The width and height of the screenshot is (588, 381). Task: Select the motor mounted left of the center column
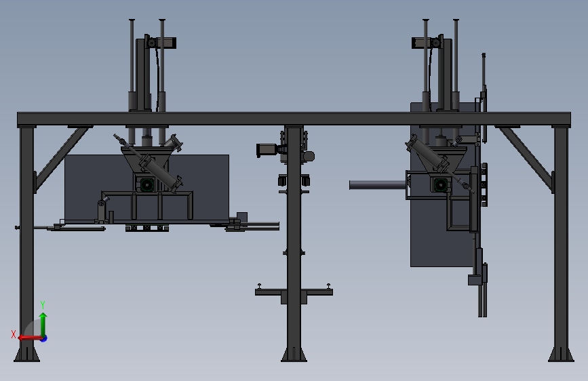click(x=267, y=150)
